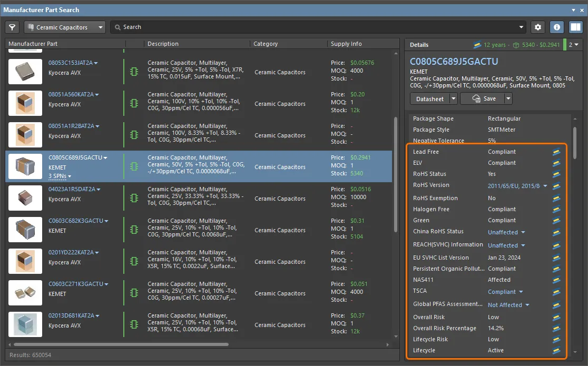Toggle the split panel layout button
The width and height of the screenshot is (588, 366).
pos(575,27)
